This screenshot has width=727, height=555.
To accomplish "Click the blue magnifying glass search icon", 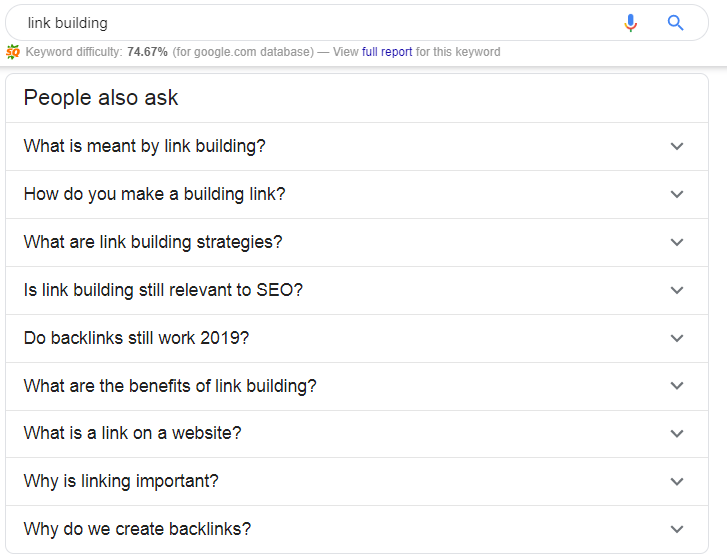I will 676,23.
